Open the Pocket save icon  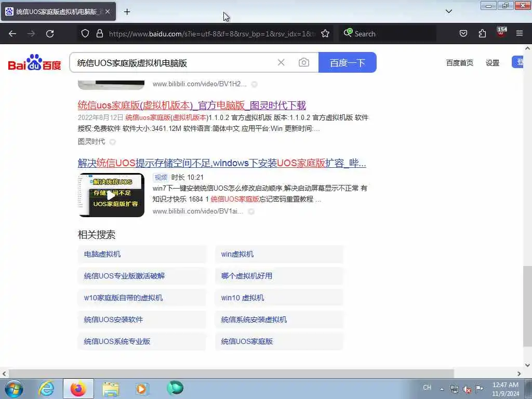click(x=463, y=34)
